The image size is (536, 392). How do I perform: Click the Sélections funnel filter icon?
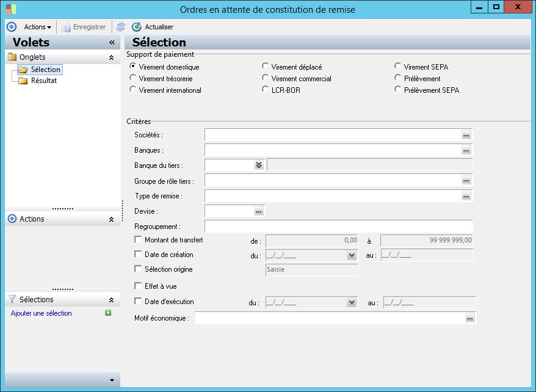pyautogui.click(x=12, y=299)
